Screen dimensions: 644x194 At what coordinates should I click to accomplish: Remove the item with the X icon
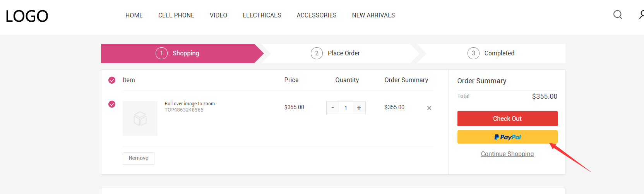pos(429,108)
